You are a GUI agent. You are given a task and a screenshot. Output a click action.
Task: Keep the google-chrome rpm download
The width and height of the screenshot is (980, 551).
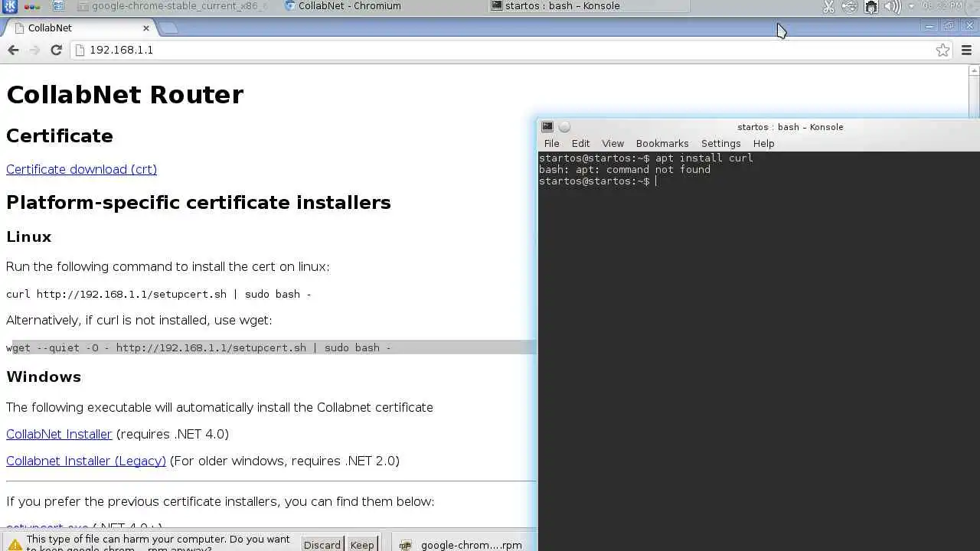[362, 545]
